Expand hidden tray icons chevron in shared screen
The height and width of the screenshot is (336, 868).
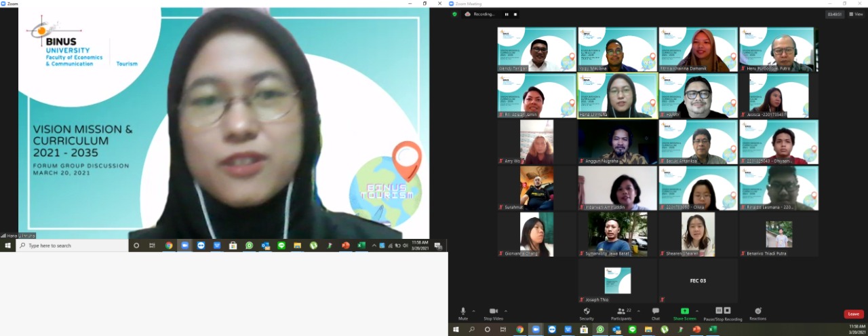click(376, 246)
